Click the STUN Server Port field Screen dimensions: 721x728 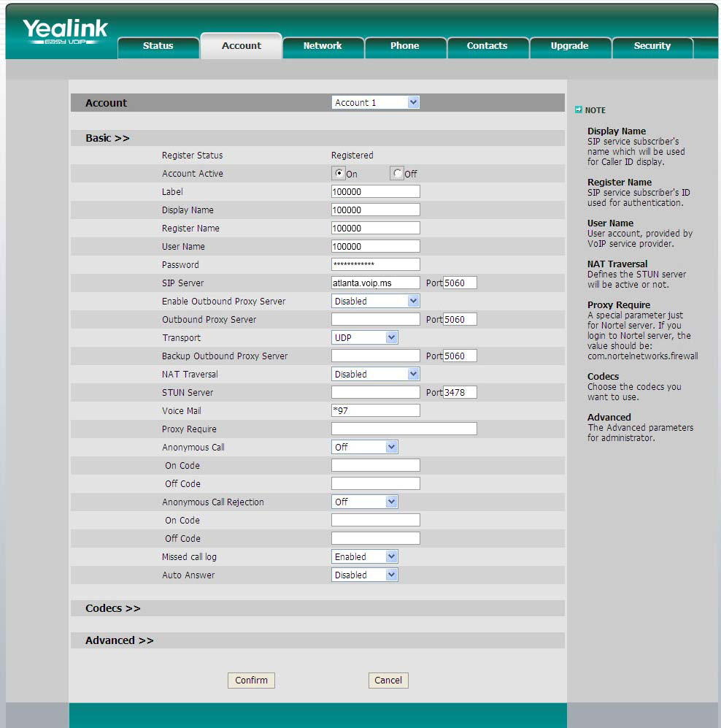[x=460, y=392]
